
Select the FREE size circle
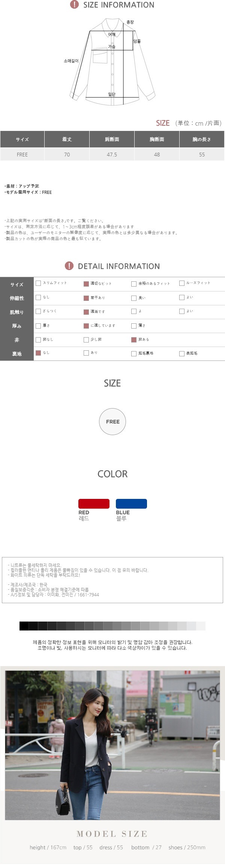[112, 422]
